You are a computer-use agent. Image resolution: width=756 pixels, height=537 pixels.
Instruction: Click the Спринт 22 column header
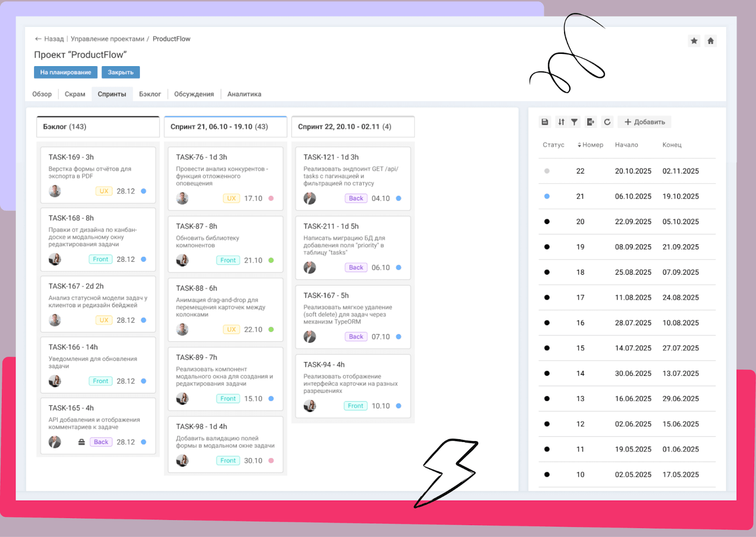pyautogui.click(x=352, y=127)
